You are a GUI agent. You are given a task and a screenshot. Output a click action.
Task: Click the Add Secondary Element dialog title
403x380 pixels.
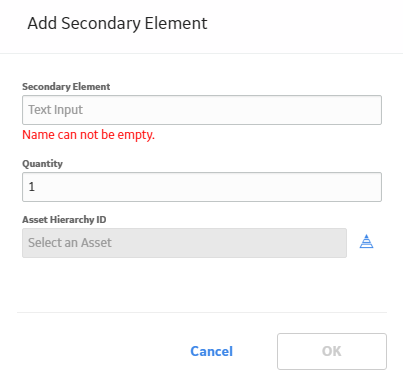point(117,24)
